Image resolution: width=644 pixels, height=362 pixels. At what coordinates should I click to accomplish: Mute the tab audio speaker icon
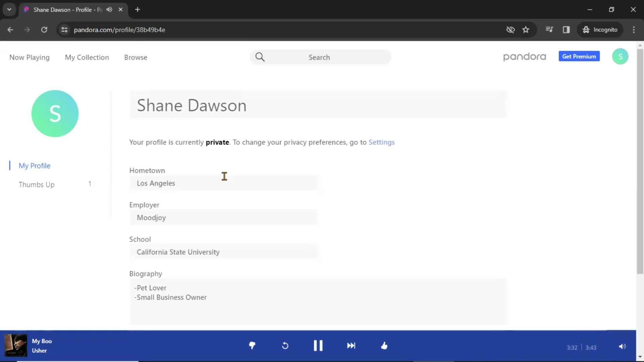pyautogui.click(x=109, y=10)
